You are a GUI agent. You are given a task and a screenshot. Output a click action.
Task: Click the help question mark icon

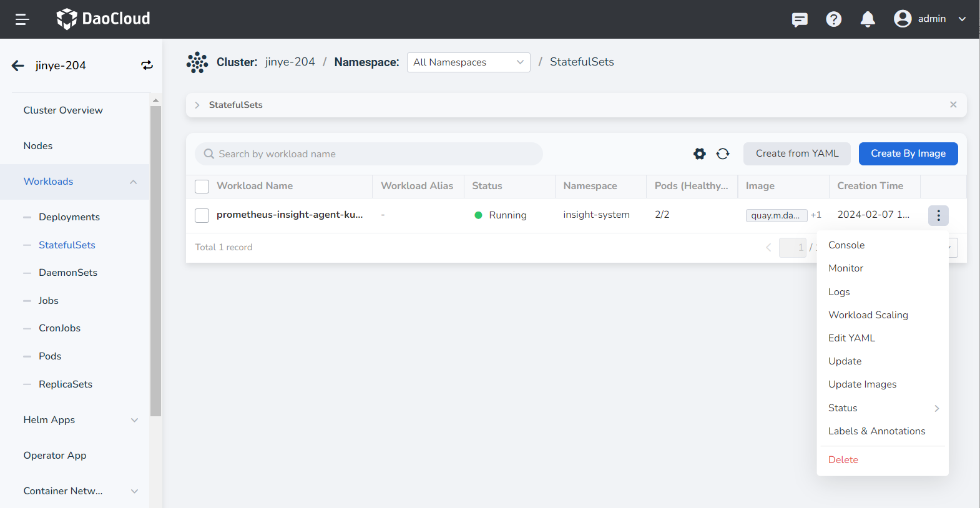pos(833,19)
